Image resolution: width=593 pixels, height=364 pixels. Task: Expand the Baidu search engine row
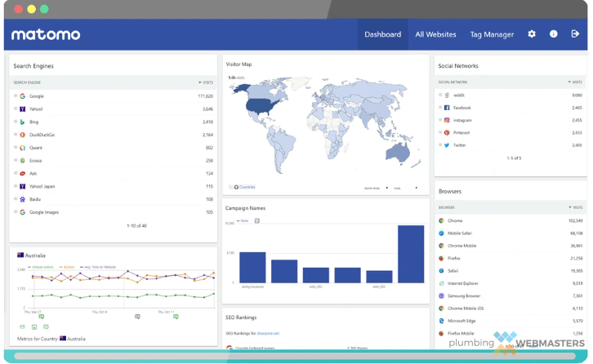(16, 199)
